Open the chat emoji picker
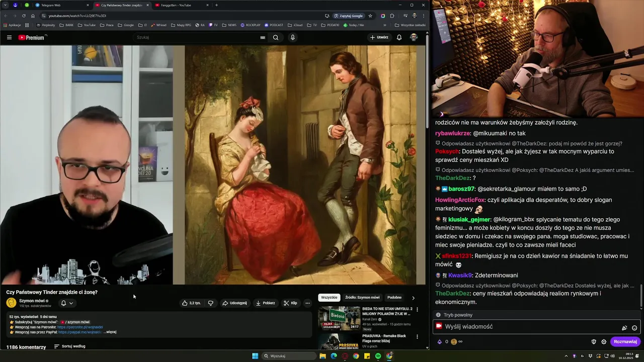 [x=634, y=327]
